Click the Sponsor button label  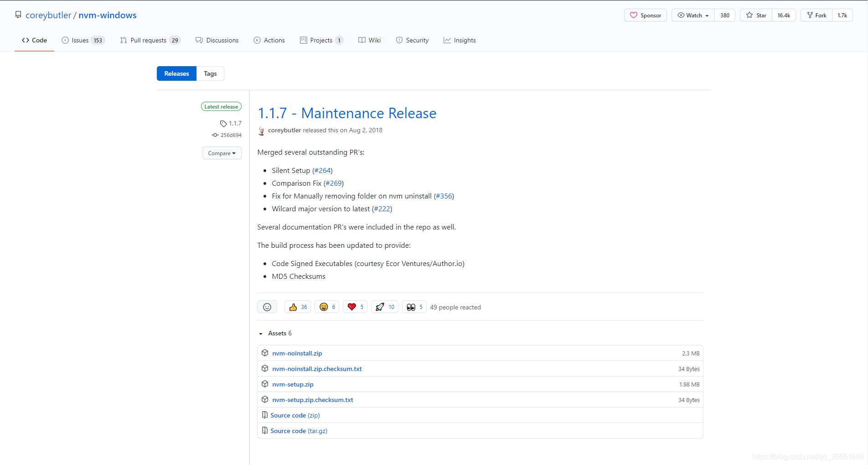click(651, 15)
